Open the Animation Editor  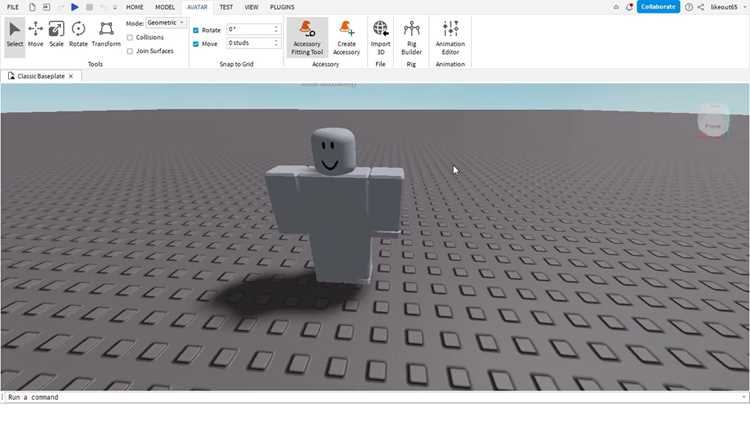[x=450, y=38]
